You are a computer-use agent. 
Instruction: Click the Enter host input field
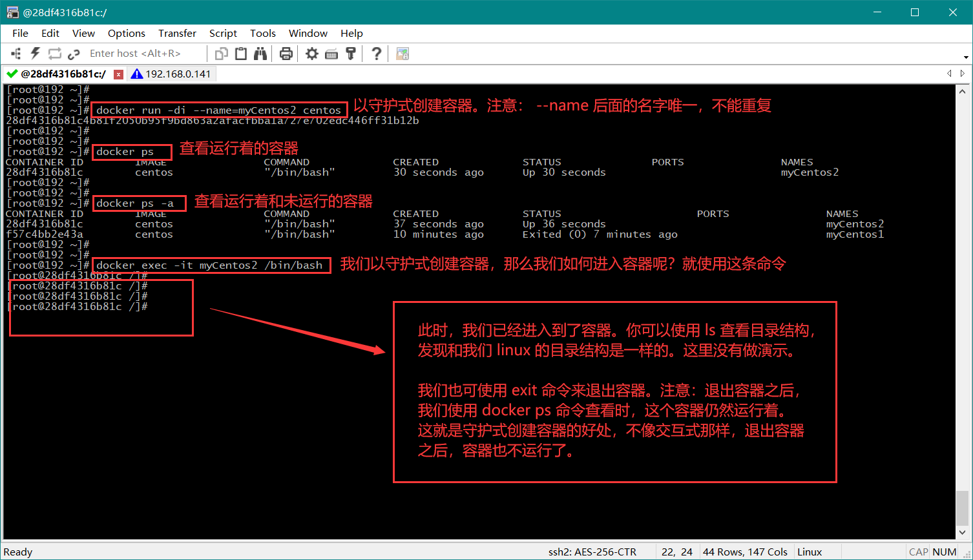(142, 54)
